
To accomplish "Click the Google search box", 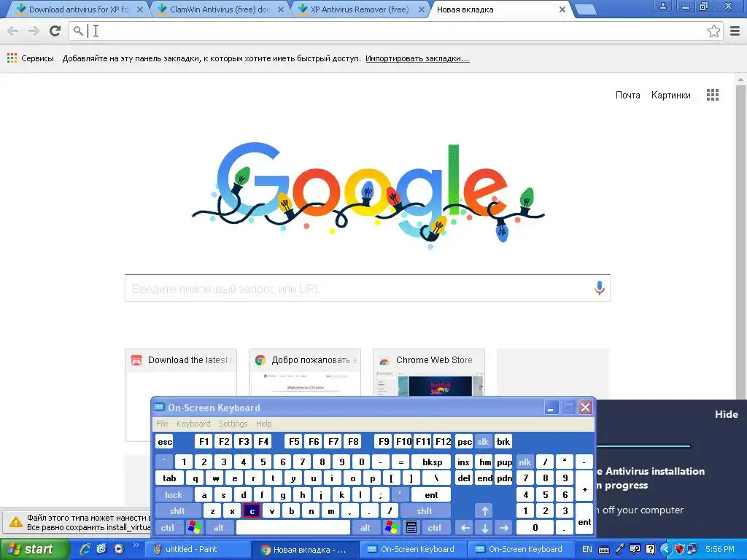I will [x=368, y=287].
